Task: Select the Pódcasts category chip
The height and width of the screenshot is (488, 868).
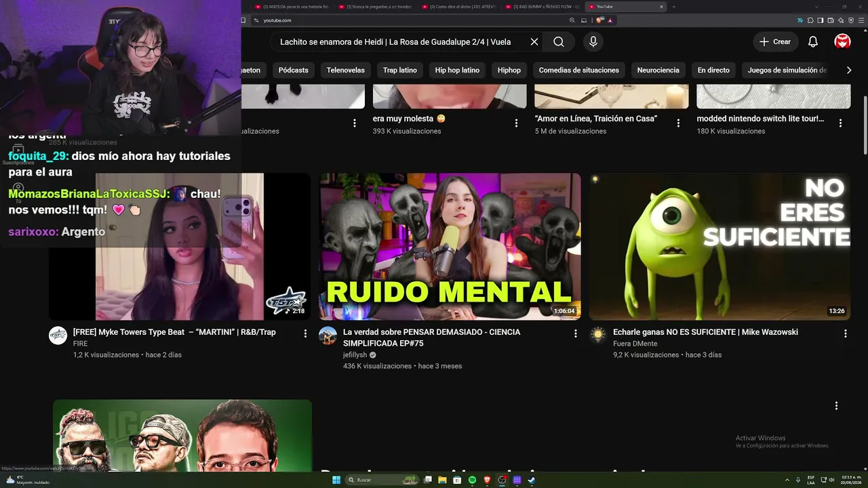Action: click(x=293, y=70)
